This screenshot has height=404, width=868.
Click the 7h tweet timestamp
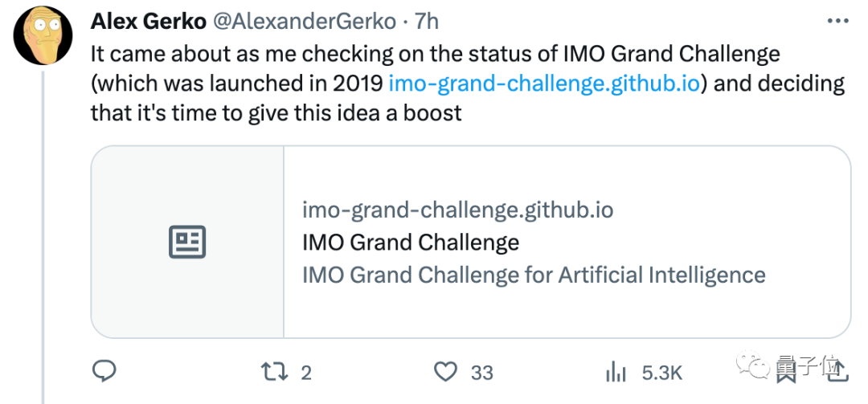point(426,22)
